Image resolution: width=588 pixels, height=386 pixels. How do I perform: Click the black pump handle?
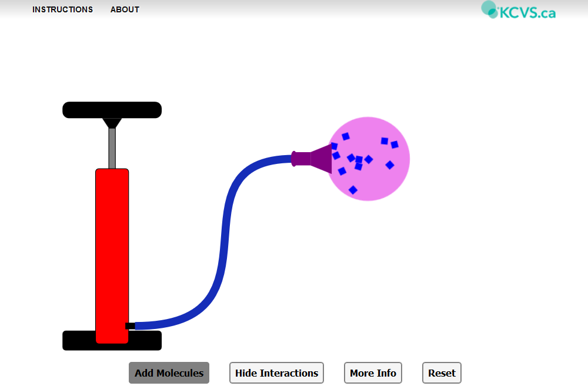coord(112,110)
